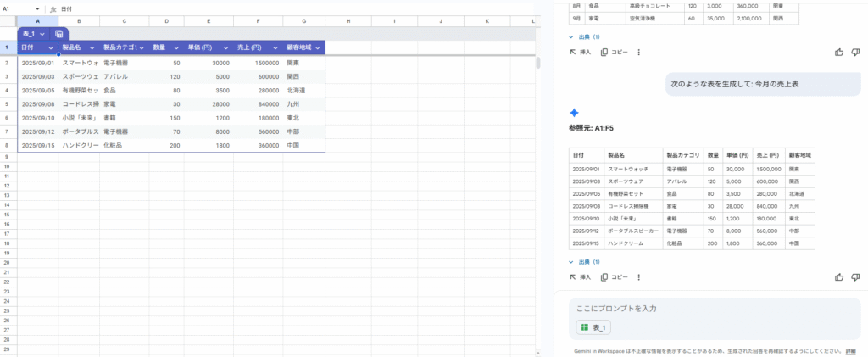Open the 顧客地域 column header dropdown
The height and width of the screenshot is (357, 868).
[317, 47]
